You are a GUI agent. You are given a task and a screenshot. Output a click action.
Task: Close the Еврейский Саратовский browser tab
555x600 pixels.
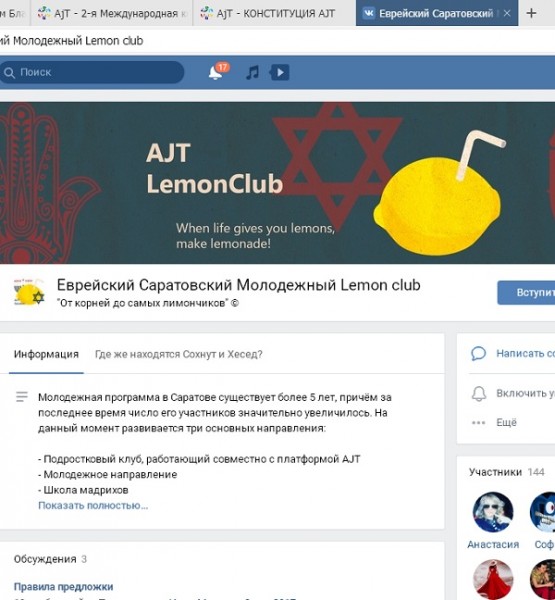(507, 13)
